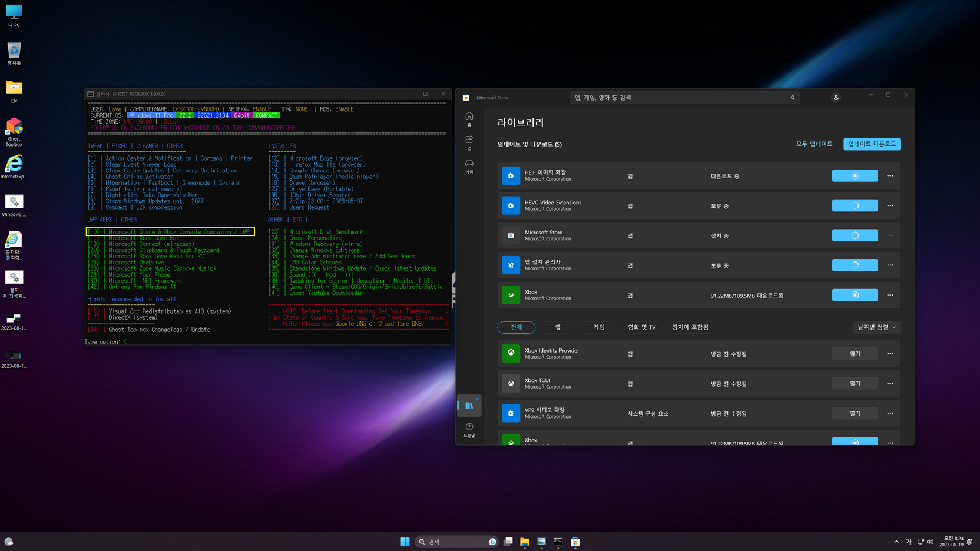Click the taskbar 검색 search box
980x551 pixels.
pos(456,542)
